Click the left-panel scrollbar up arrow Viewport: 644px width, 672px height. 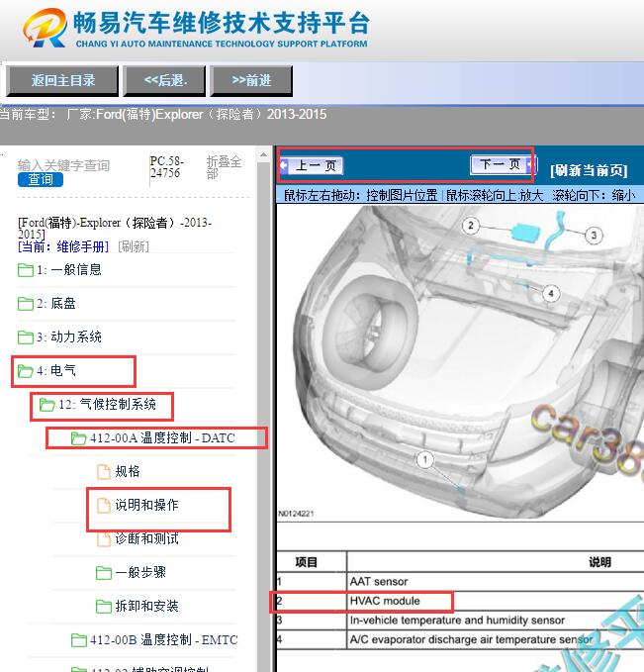tap(263, 154)
